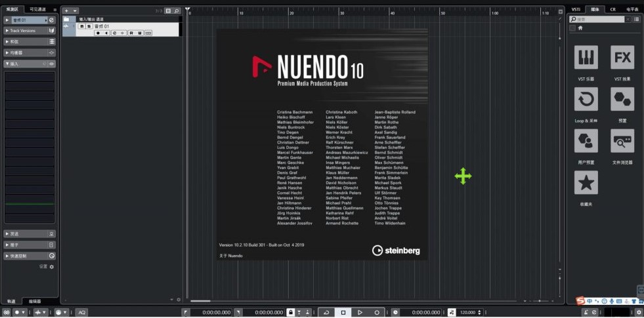The image size is (644, 318).
Task: Open channel settings e icon in inspector
Action: tap(52, 20)
